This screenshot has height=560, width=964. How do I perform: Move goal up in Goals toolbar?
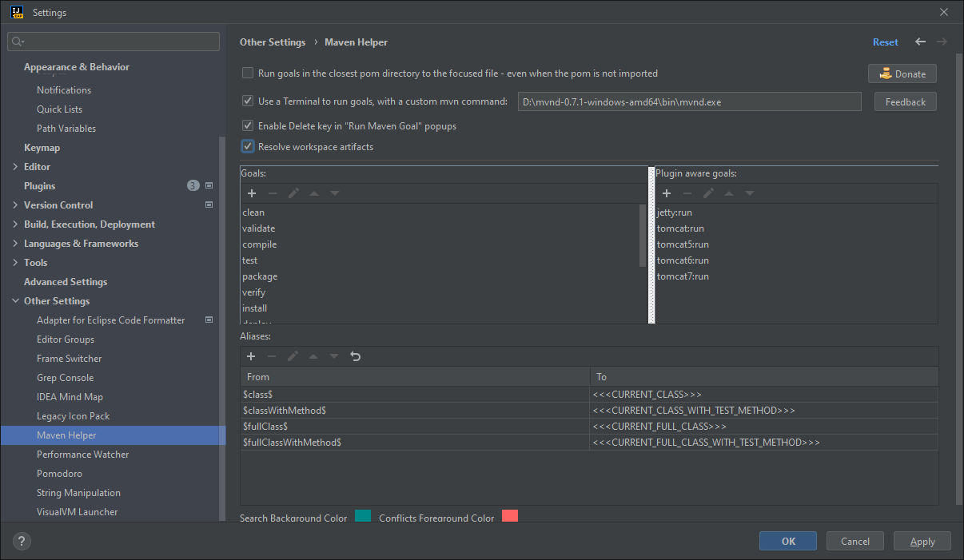click(x=314, y=193)
